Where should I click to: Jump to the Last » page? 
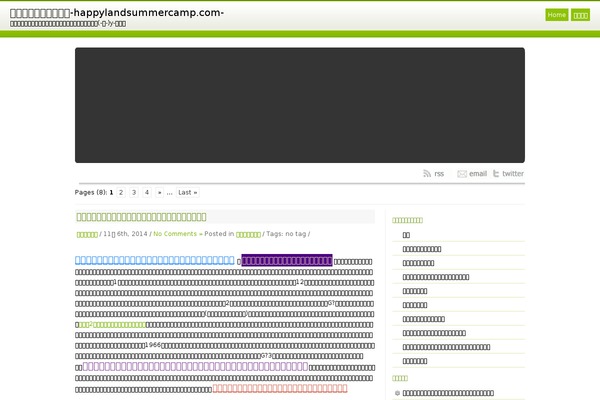(188, 193)
